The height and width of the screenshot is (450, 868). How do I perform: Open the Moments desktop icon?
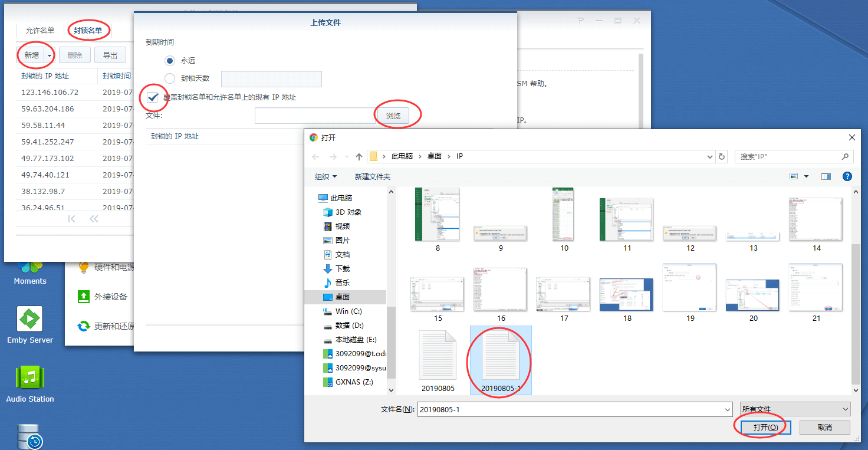30,268
